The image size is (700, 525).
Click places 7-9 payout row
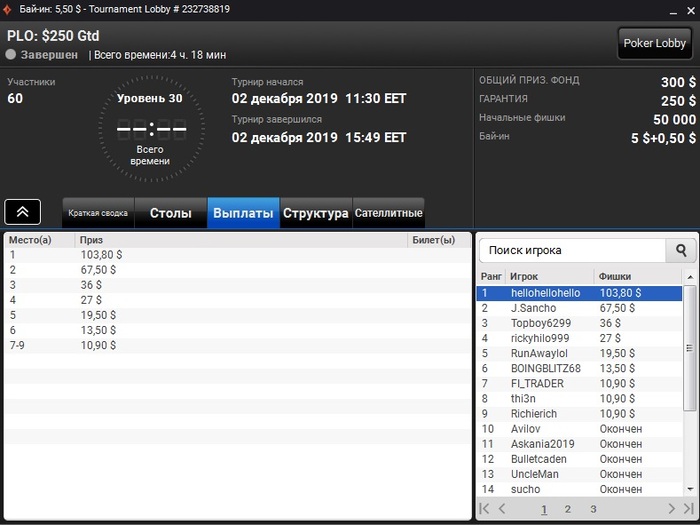(x=238, y=346)
